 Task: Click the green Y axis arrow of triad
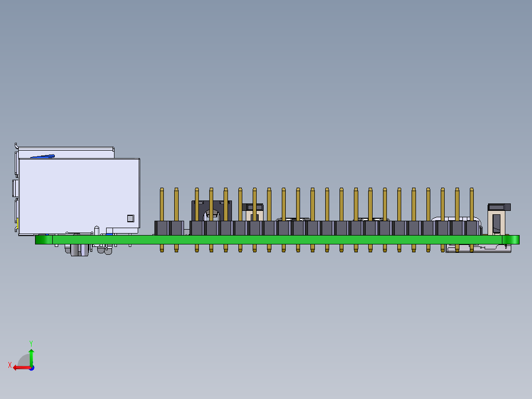coord(31,357)
